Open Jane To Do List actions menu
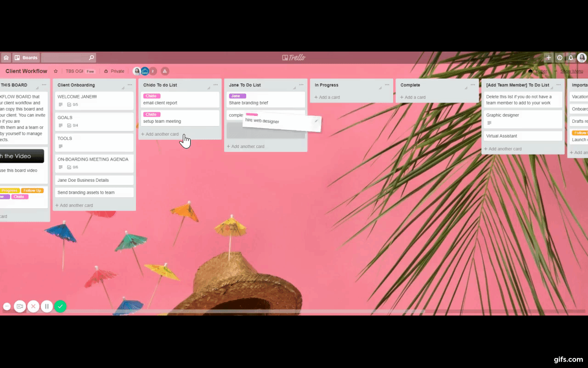The height and width of the screenshot is (368, 588). click(301, 85)
